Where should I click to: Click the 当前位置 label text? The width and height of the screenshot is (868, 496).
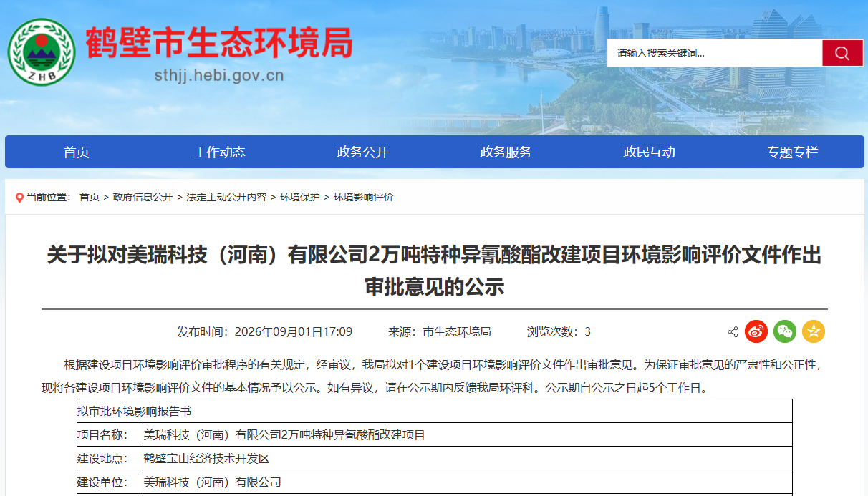coord(48,197)
